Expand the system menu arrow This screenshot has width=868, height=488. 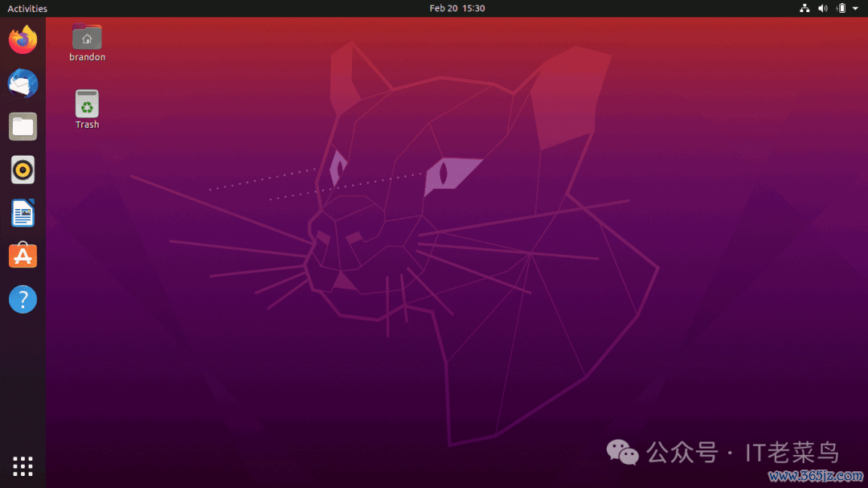click(855, 8)
